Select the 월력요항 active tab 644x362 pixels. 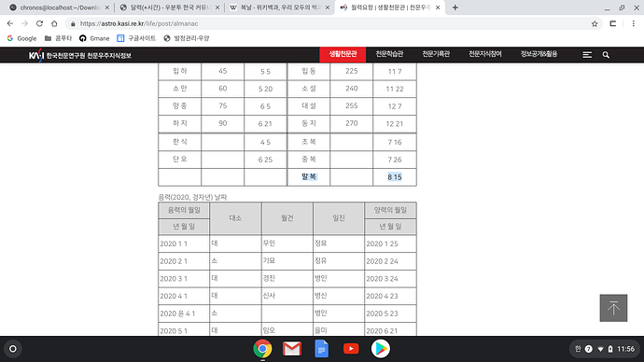coord(389,7)
